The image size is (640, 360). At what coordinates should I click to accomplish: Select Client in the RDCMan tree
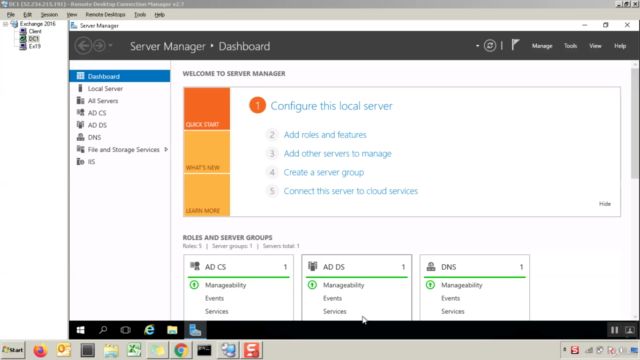35,31
